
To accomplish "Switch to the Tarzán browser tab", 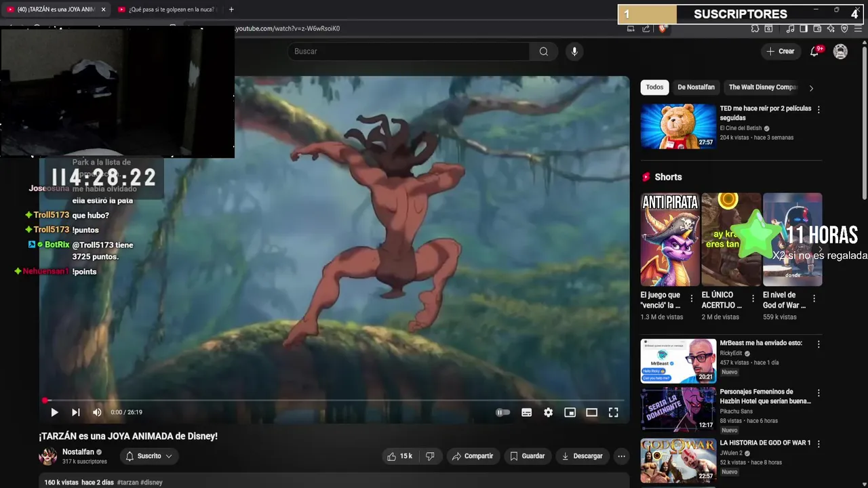I will tap(56, 9).
